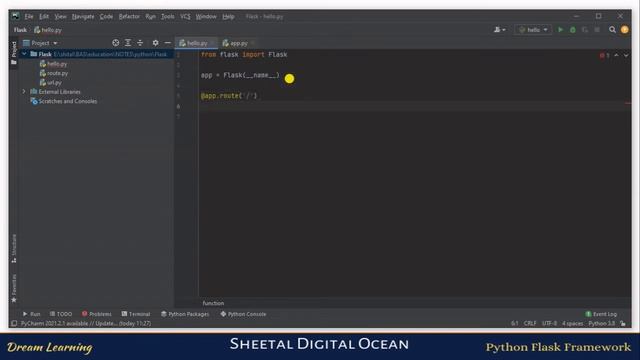Hide the Project panel with minus icon
640x360 pixels.
(x=168, y=43)
